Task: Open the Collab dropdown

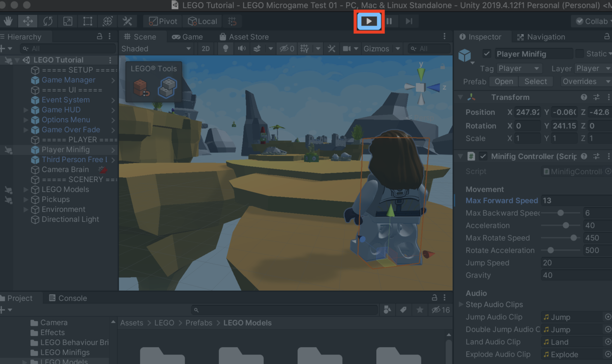Action: 592,21
